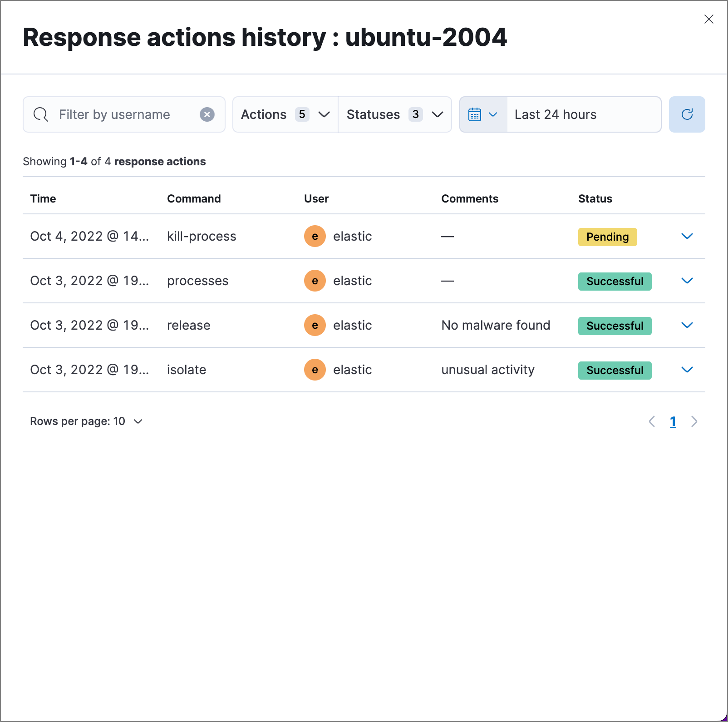Screen dimensions: 728x722
Task: Click the Successful badge on processes row
Action: click(615, 281)
